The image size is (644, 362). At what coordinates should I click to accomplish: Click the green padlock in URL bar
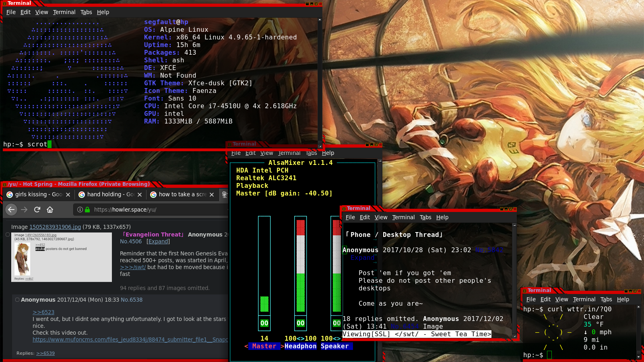[x=87, y=210]
